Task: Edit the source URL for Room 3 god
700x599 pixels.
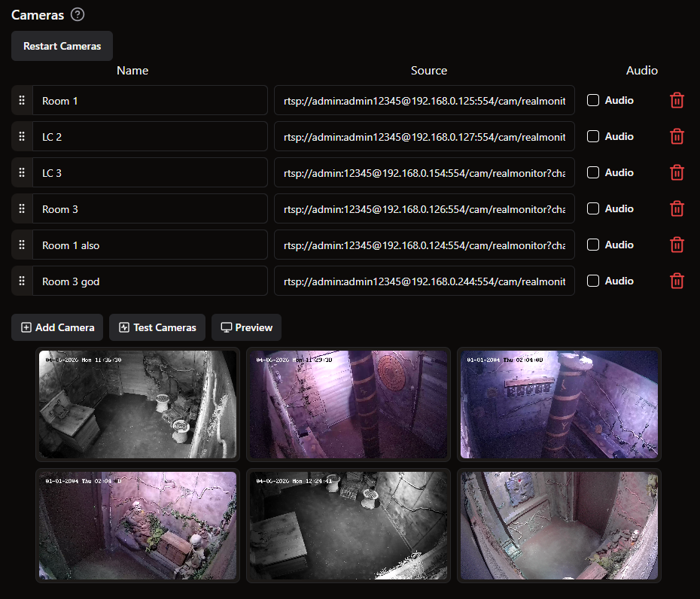Action: click(x=424, y=281)
